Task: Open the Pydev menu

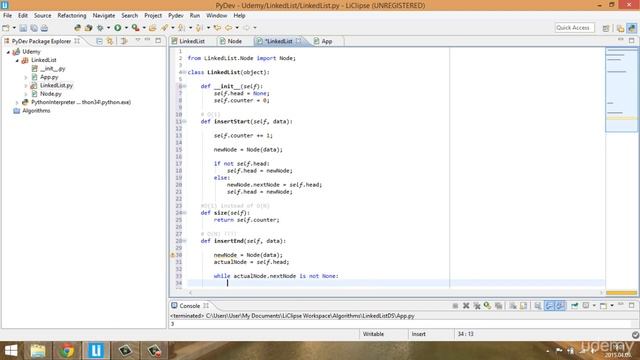Action: point(176,16)
